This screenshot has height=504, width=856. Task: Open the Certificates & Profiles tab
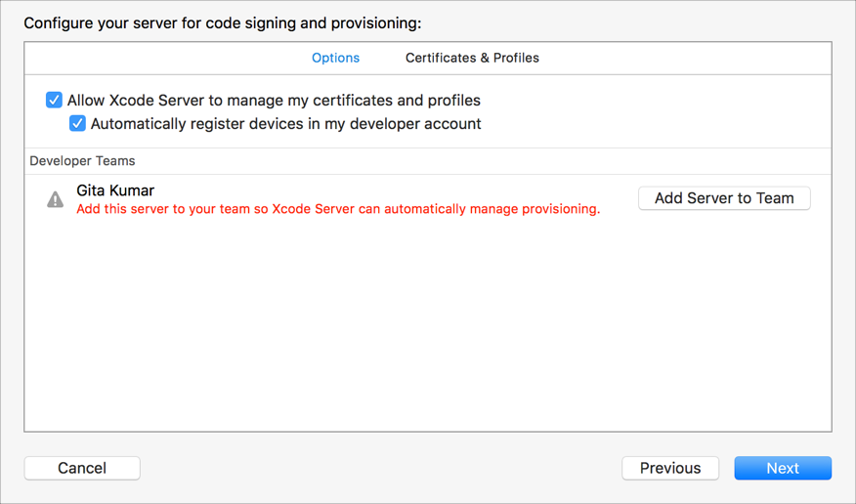tap(472, 58)
